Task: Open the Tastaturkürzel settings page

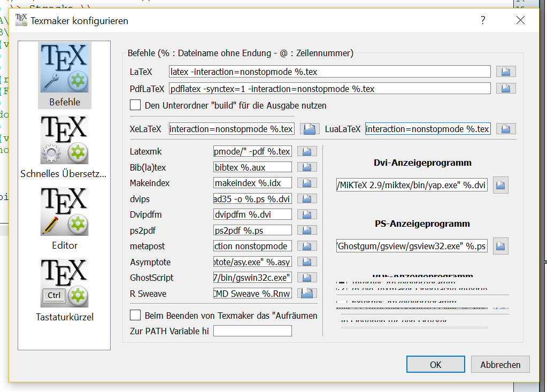Action: 64,282
